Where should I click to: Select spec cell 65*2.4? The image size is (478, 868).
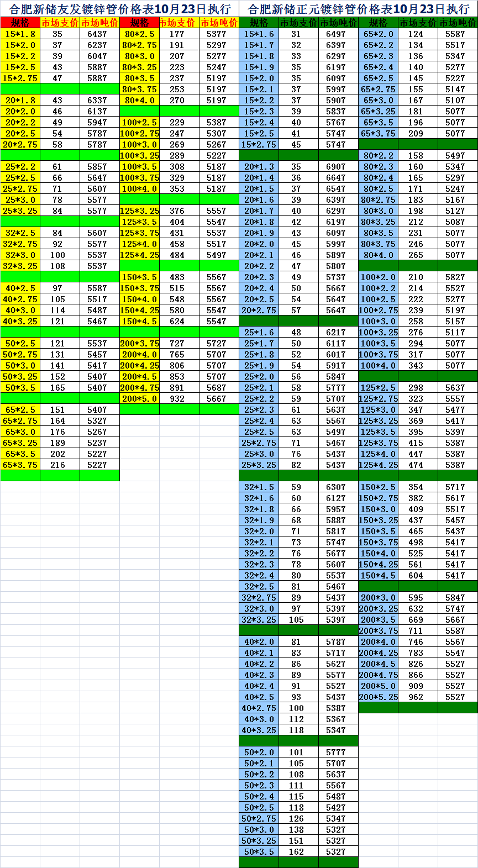click(379, 67)
